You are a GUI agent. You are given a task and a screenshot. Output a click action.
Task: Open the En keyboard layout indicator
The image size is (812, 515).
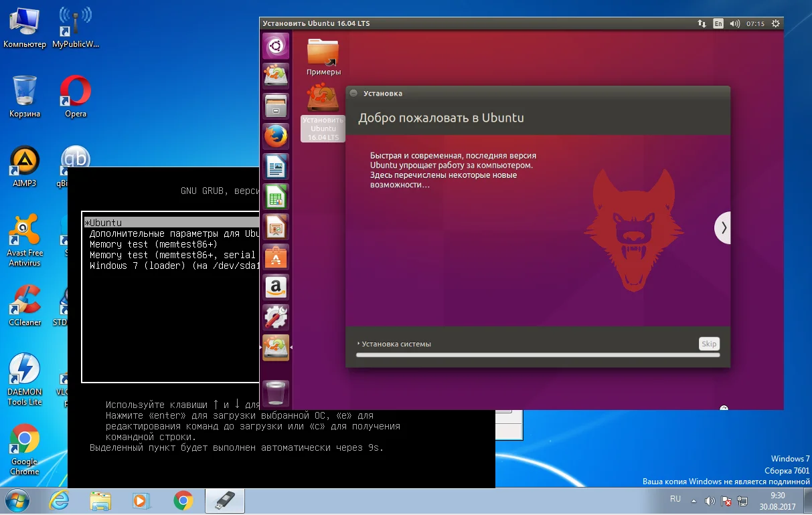[x=718, y=23]
